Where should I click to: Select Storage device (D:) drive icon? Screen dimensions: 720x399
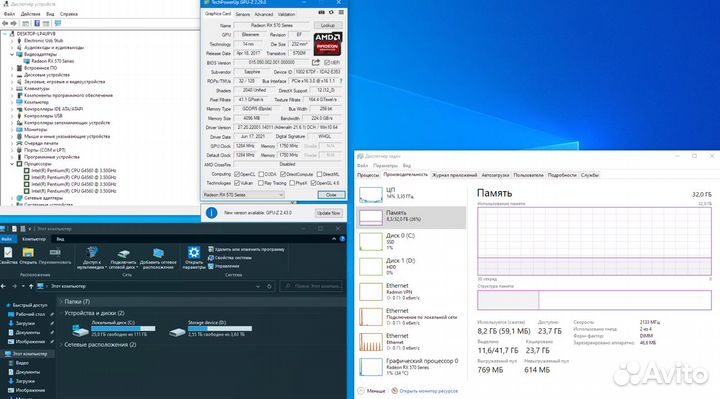click(177, 331)
